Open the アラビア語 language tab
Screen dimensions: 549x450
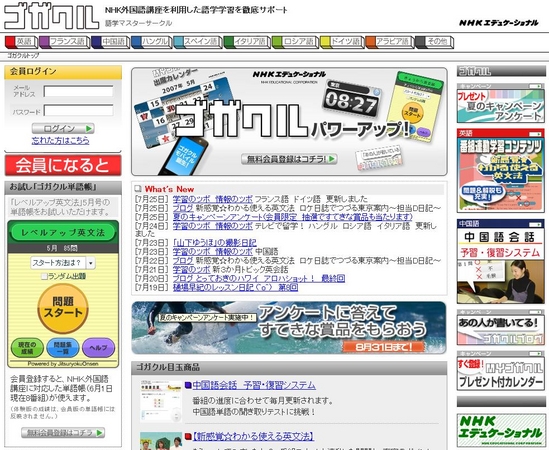(389, 42)
